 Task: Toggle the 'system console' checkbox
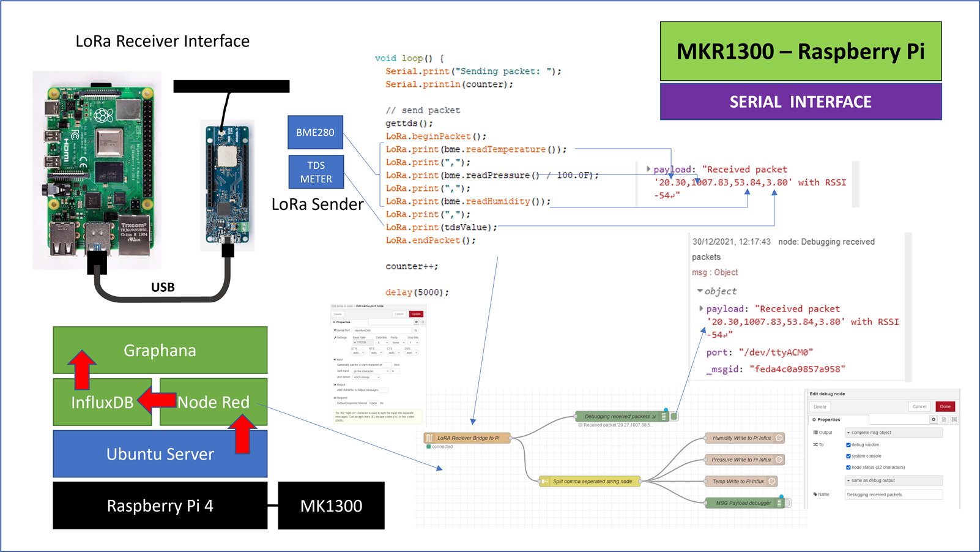point(848,456)
